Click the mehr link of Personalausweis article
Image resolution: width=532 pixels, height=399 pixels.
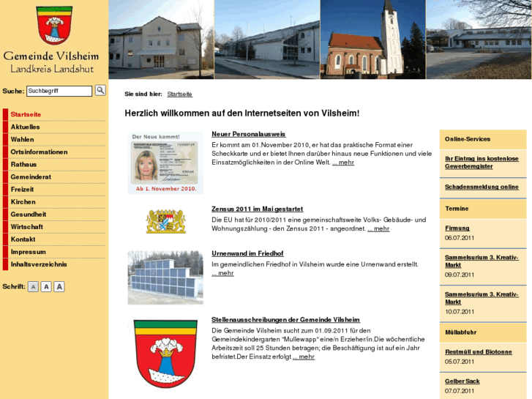point(343,163)
